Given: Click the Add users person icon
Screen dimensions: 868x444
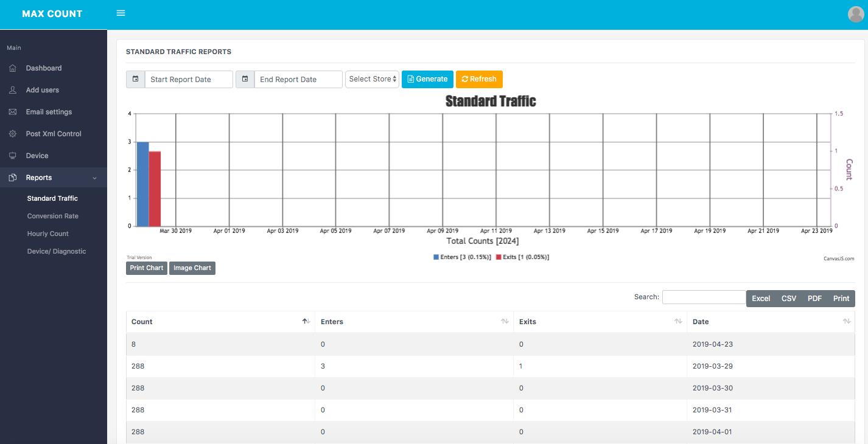Looking at the screenshot, I should click(x=13, y=90).
